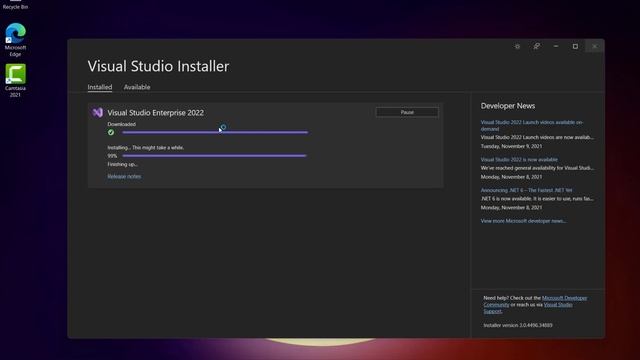The height and width of the screenshot is (360, 640).
Task: Click the 'Visual Studio Enterprise 2022' product name
Action: click(156, 113)
